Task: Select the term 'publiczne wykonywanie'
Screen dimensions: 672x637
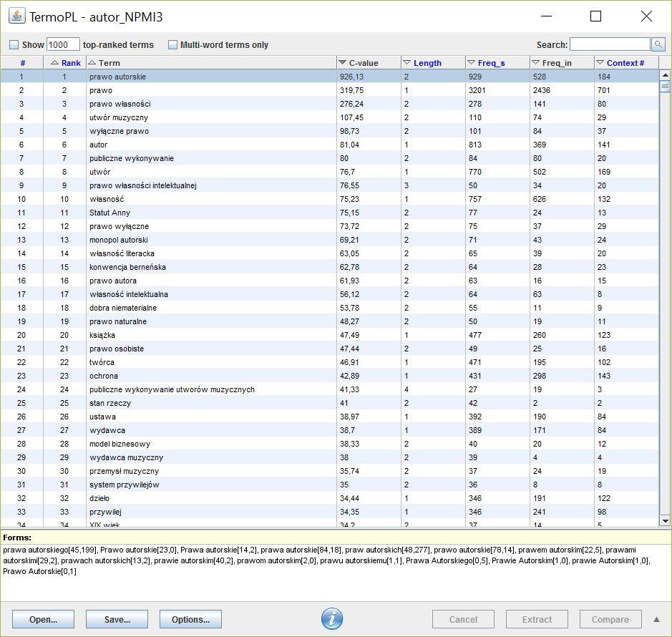Action: click(x=132, y=158)
